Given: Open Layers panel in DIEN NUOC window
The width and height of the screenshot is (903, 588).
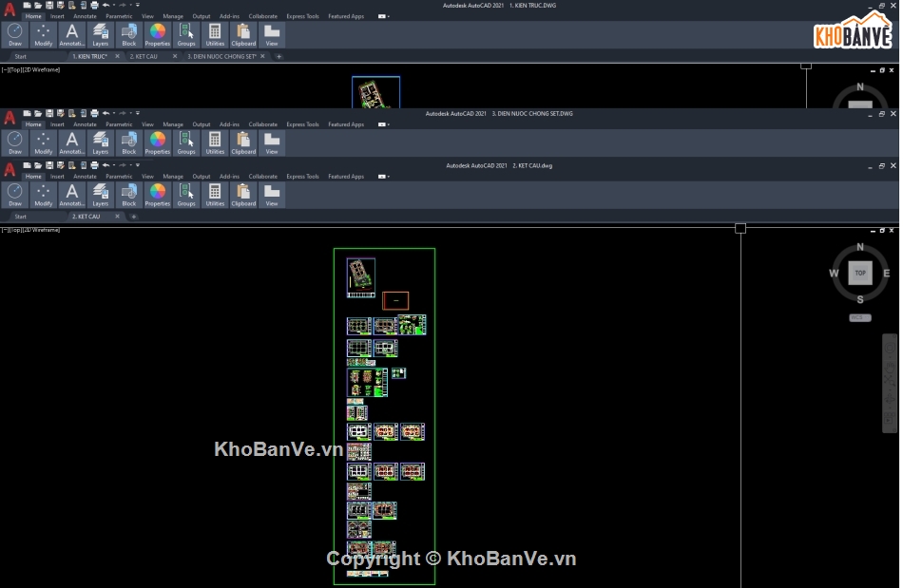Looking at the screenshot, I should [100, 143].
